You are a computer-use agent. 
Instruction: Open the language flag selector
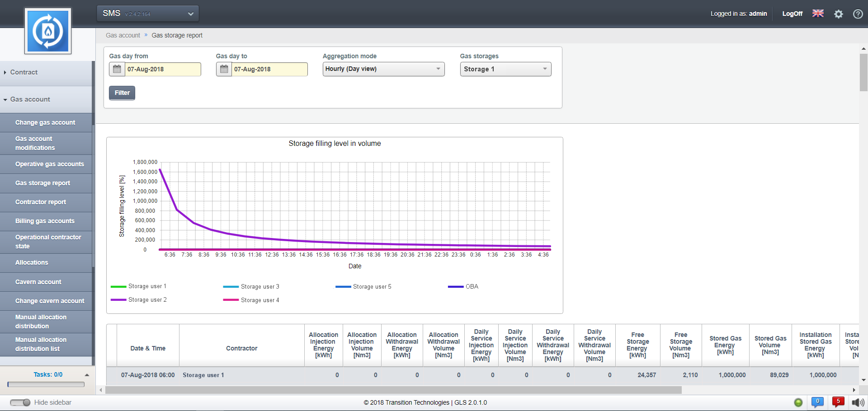818,14
